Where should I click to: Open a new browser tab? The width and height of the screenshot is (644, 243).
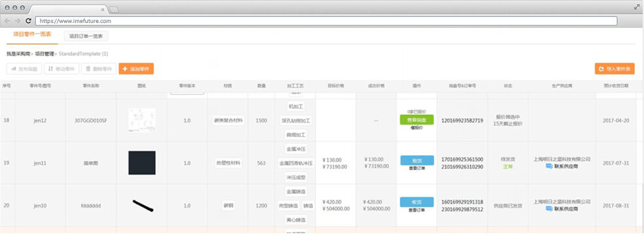click(x=114, y=9)
